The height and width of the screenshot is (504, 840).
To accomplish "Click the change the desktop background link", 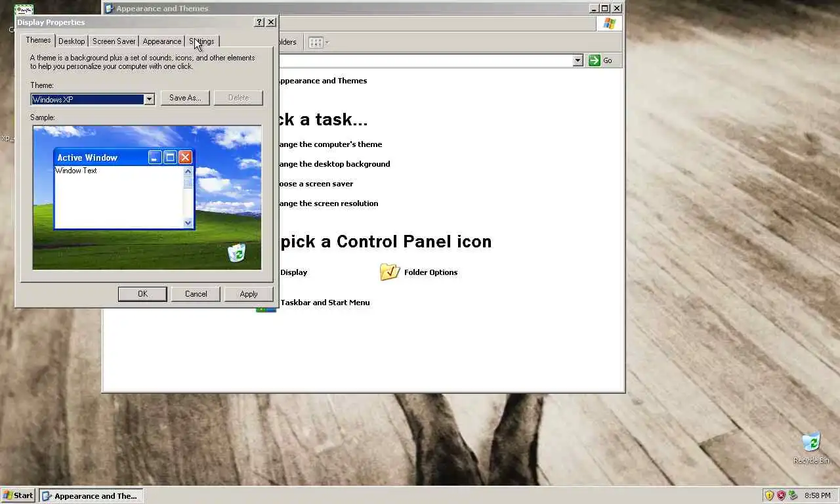I will [334, 164].
